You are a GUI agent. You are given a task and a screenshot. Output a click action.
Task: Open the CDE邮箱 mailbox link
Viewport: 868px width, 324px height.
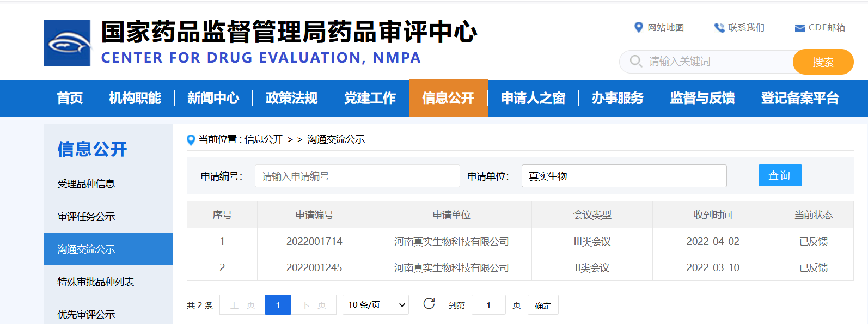[x=827, y=28]
